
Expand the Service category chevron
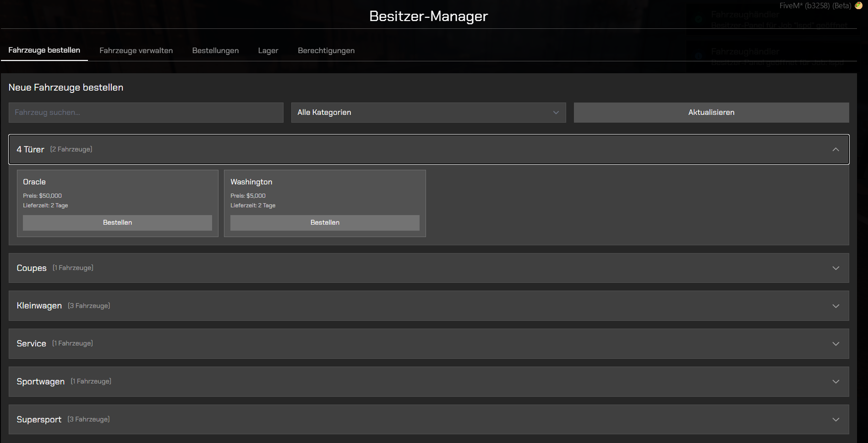click(835, 344)
